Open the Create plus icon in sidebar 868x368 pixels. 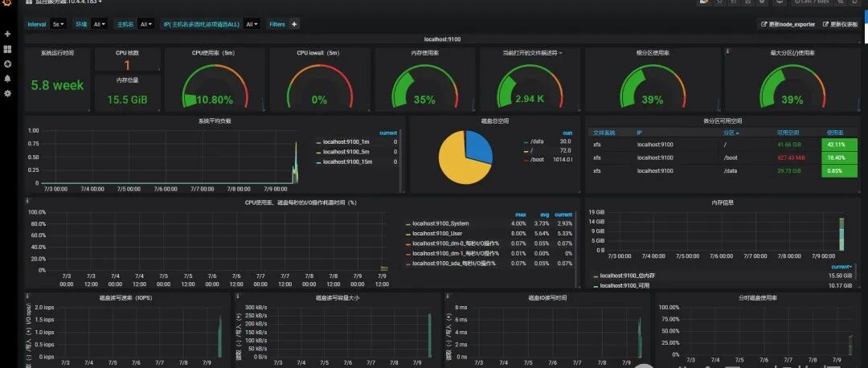8,34
